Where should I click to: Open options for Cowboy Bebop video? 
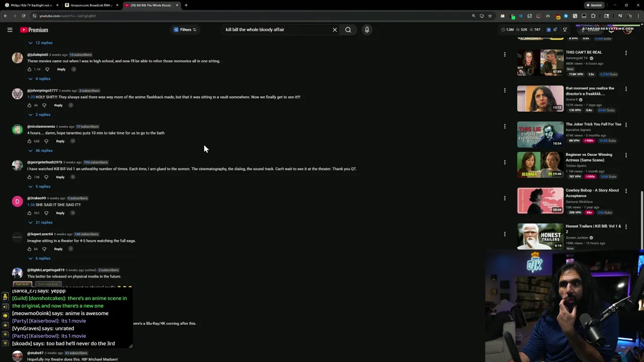[x=626, y=191]
